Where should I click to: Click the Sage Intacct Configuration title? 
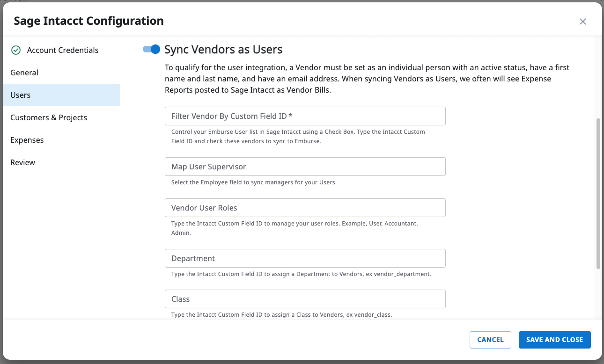point(89,21)
